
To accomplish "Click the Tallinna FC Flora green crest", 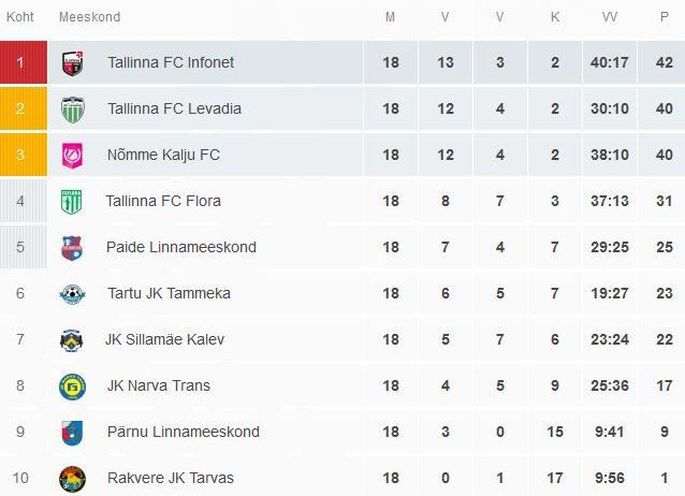I will tap(72, 201).
